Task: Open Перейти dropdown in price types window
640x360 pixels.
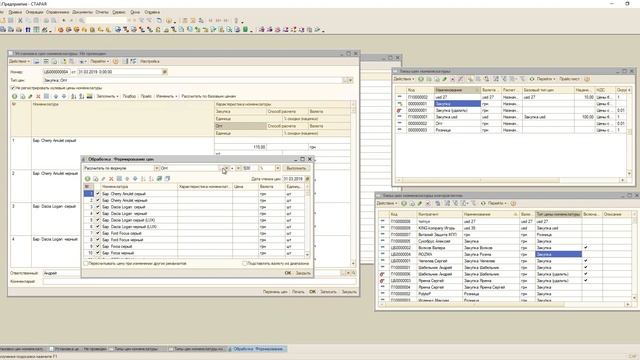Action: tap(546, 79)
